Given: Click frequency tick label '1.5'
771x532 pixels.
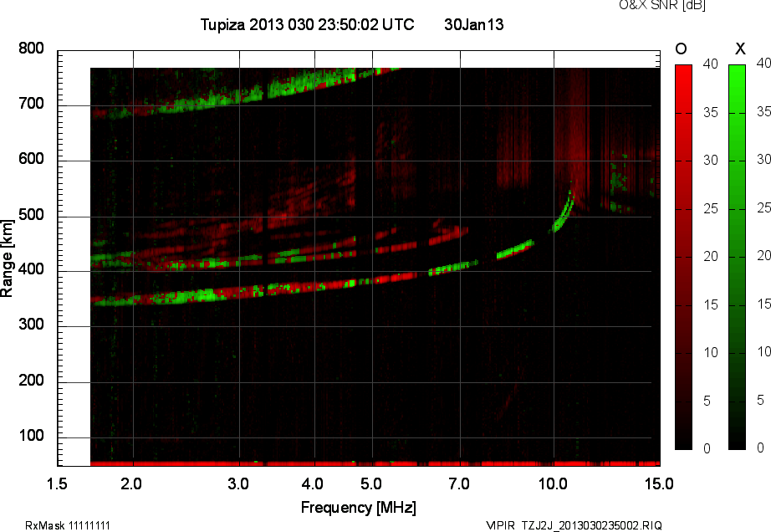Looking at the screenshot, I should [57, 483].
